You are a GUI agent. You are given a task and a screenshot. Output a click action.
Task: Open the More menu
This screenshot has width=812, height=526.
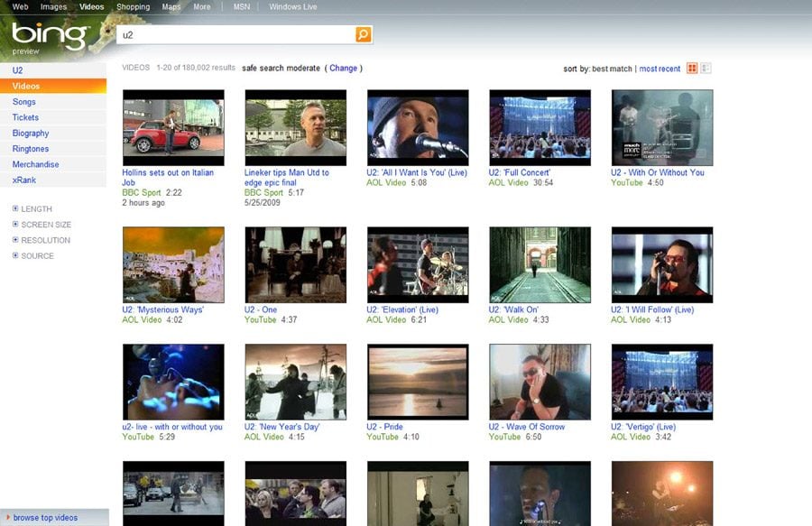200,5
